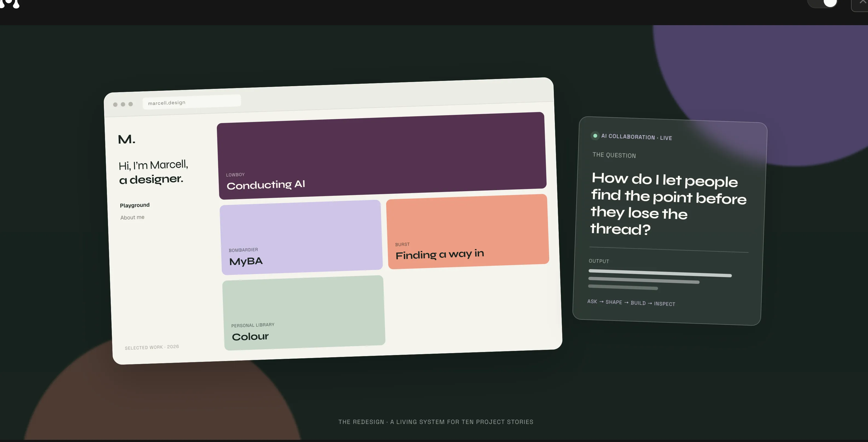Screen dimensions: 868x442
Task: Open the MyBA Bombardier project card
Action: (x=301, y=237)
